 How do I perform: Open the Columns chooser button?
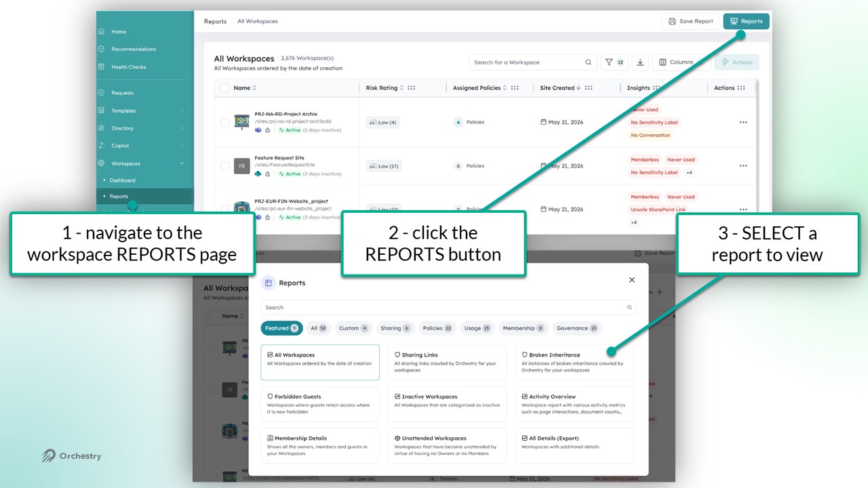[x=676, y=62]
